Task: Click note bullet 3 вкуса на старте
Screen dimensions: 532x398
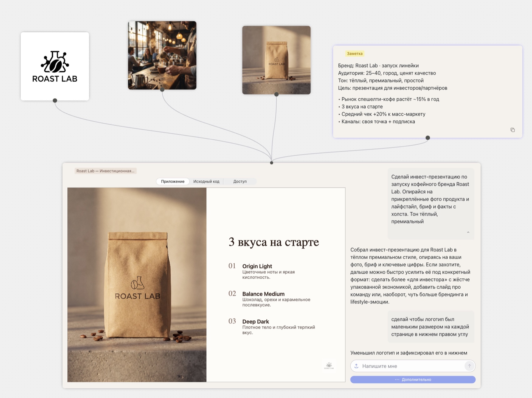Action: pos(360,106)
